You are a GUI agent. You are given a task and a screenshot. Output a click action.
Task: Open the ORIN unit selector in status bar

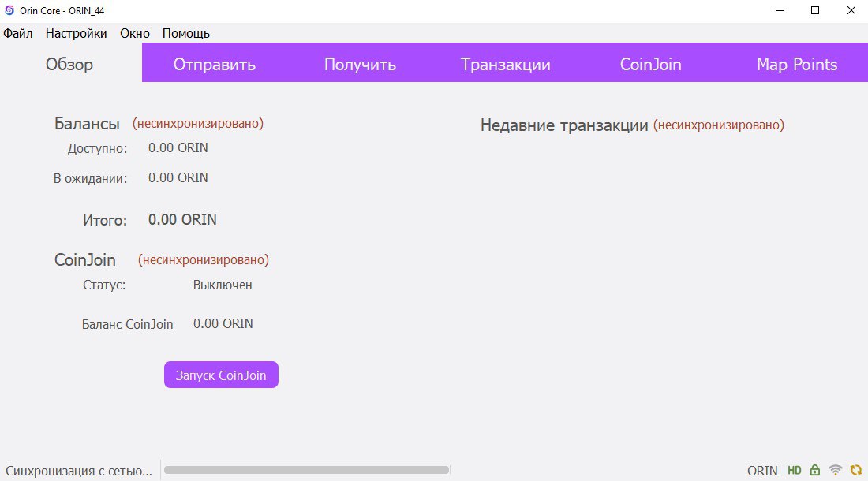click(x=762, y=471)
